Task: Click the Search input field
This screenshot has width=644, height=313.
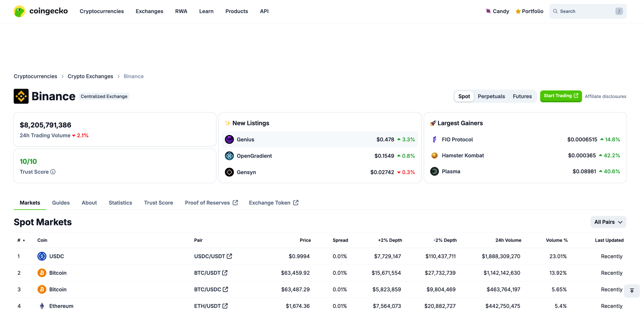Action: tap(588, 11)
